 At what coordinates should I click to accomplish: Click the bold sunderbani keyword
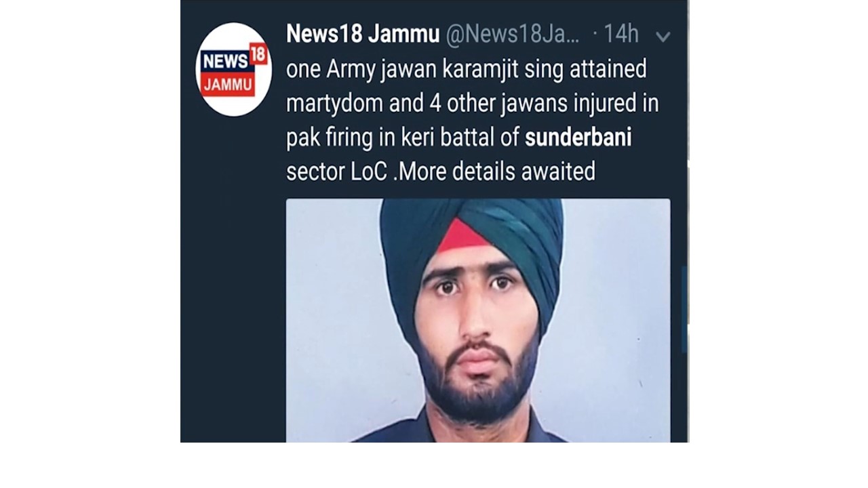578,138
